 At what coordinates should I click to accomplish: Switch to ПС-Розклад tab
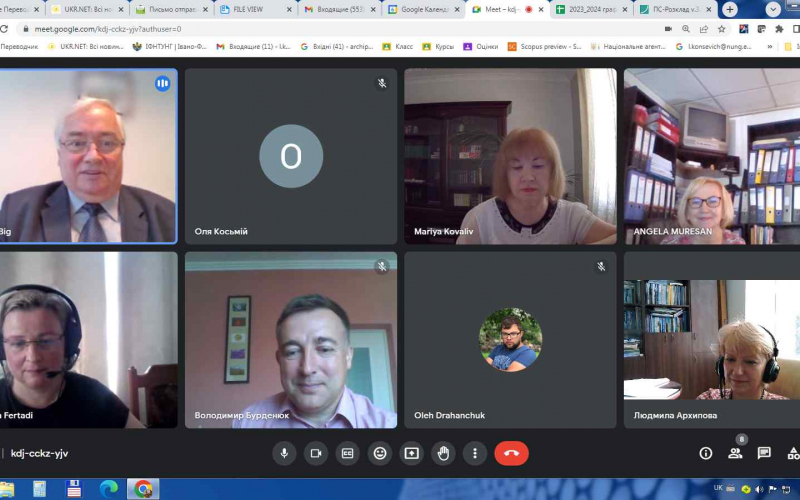tap(676, 9)
